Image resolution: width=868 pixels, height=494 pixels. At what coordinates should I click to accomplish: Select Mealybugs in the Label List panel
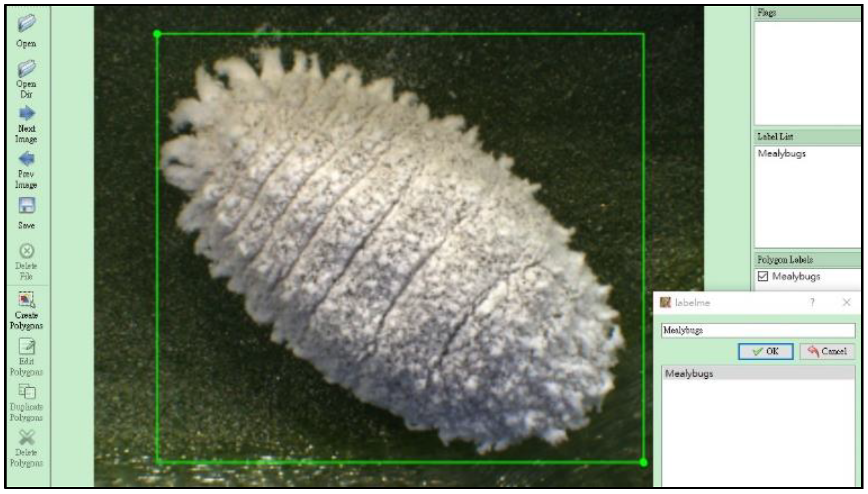[x=781, y=153]
